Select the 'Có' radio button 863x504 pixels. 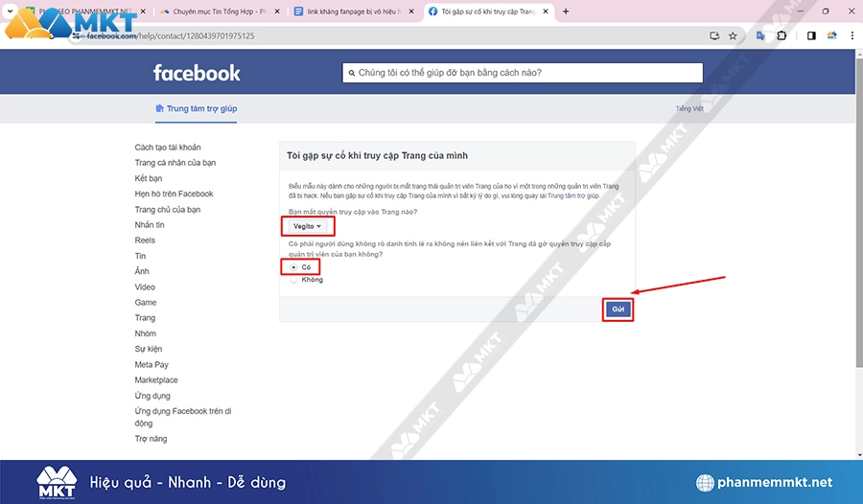click(x=293, y=267)
